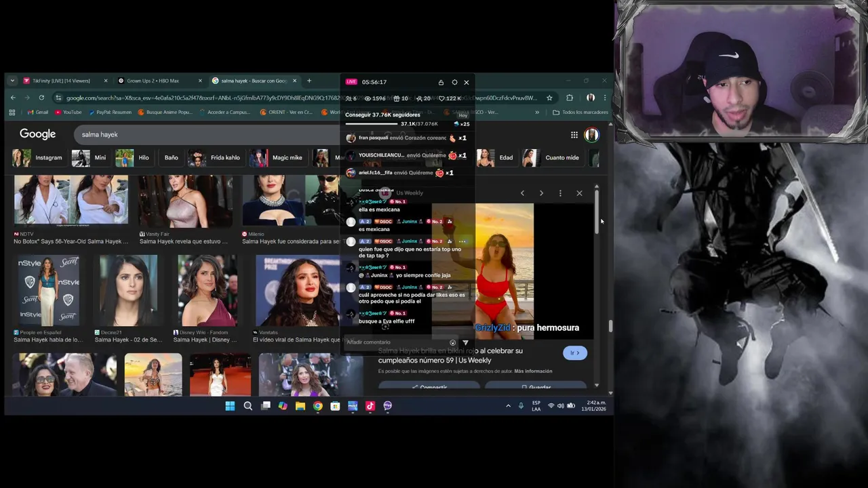868x488 pixels.
Task: Open the Busque Anime Popu... bookmark
Action: coord(165,113)
